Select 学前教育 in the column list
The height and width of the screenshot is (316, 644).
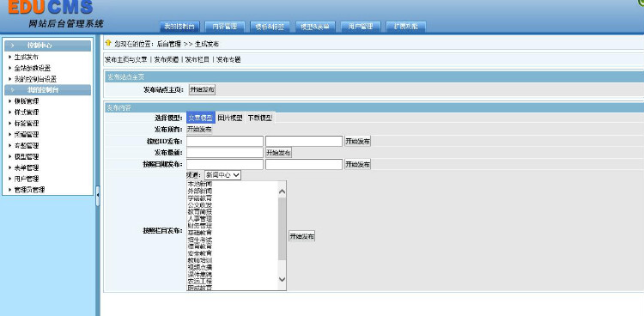200,197
